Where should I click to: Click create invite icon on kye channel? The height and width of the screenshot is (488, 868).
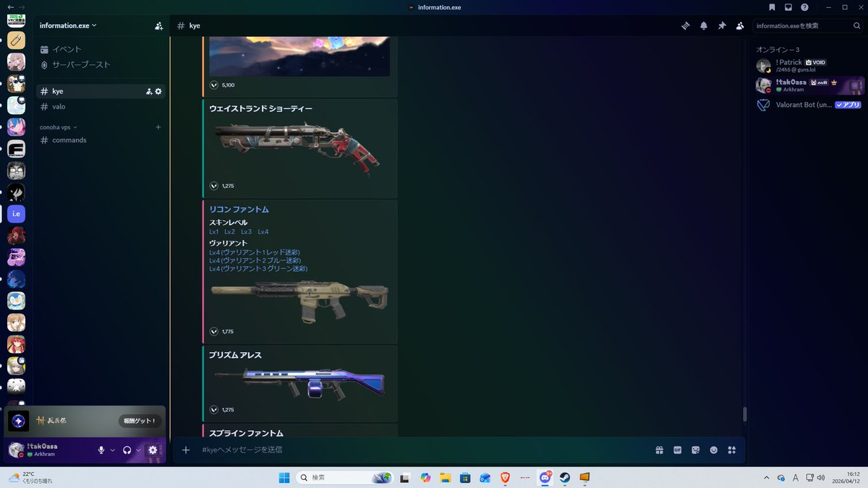tap(149, 91)
